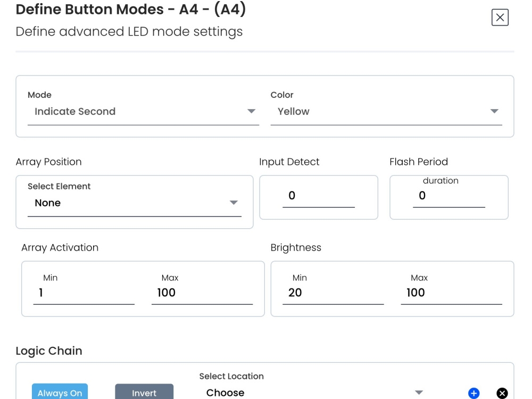
Task: Edit the Array Activation Max value
Action: click(202, 293)
